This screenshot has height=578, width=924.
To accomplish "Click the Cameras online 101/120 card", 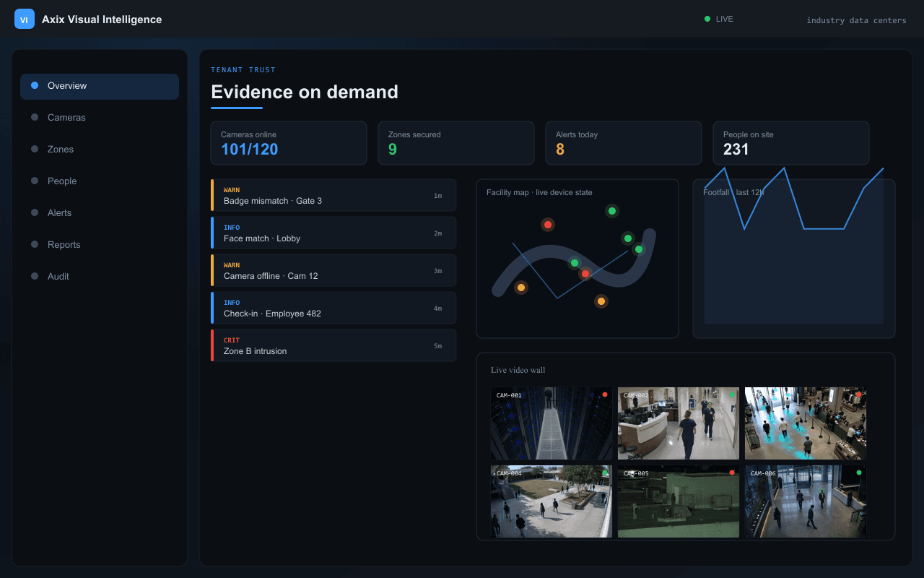I will pyautogui.click(x=289, y=143).
